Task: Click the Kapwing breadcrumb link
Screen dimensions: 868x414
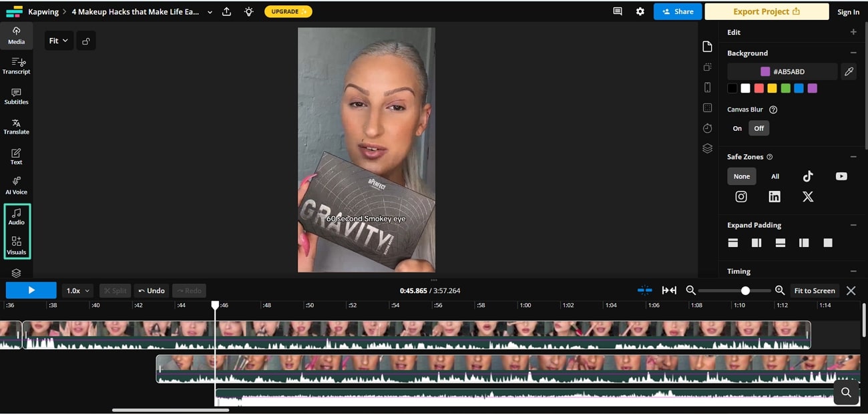Action: 43,12
